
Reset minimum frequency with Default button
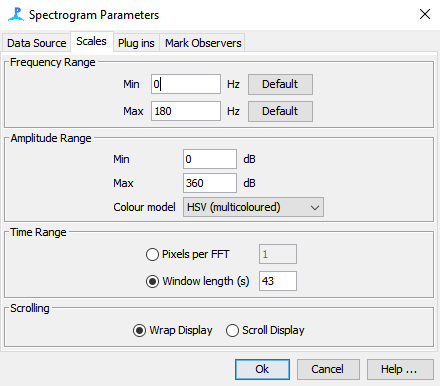pos(280,84)
